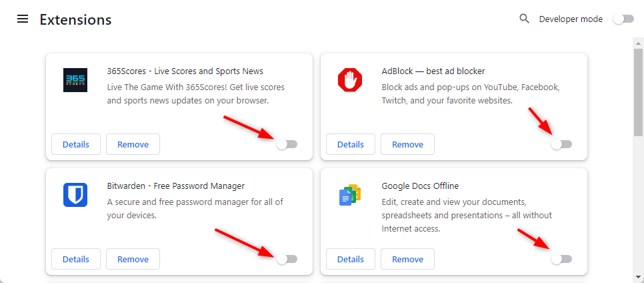Turn on the Bitwarden extension toggle
Screen dimensions: 644x283
[x=287, y=259]
